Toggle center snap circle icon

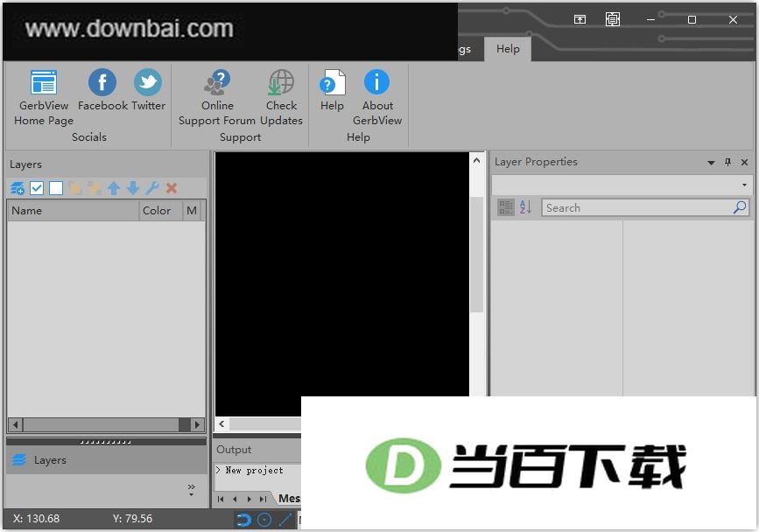pos(264,520)
